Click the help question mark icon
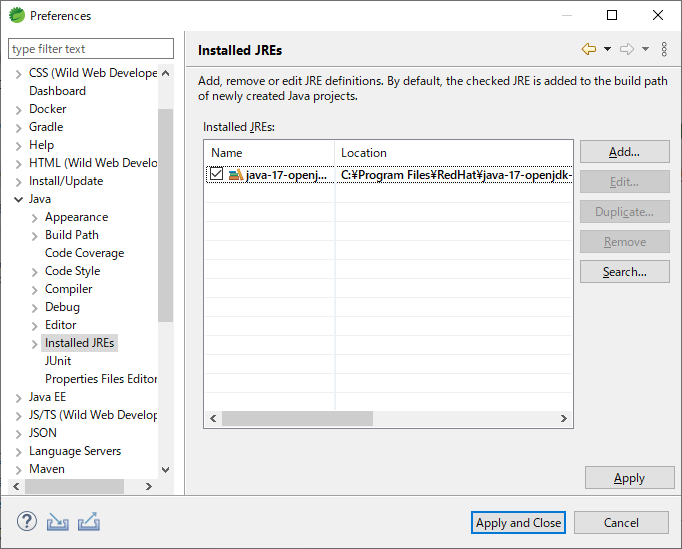 [x=27, y=521]
